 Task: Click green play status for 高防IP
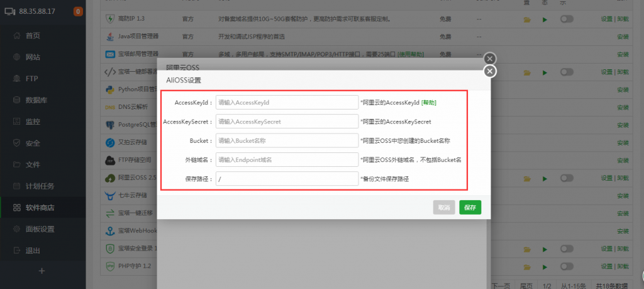coord(545,20)
